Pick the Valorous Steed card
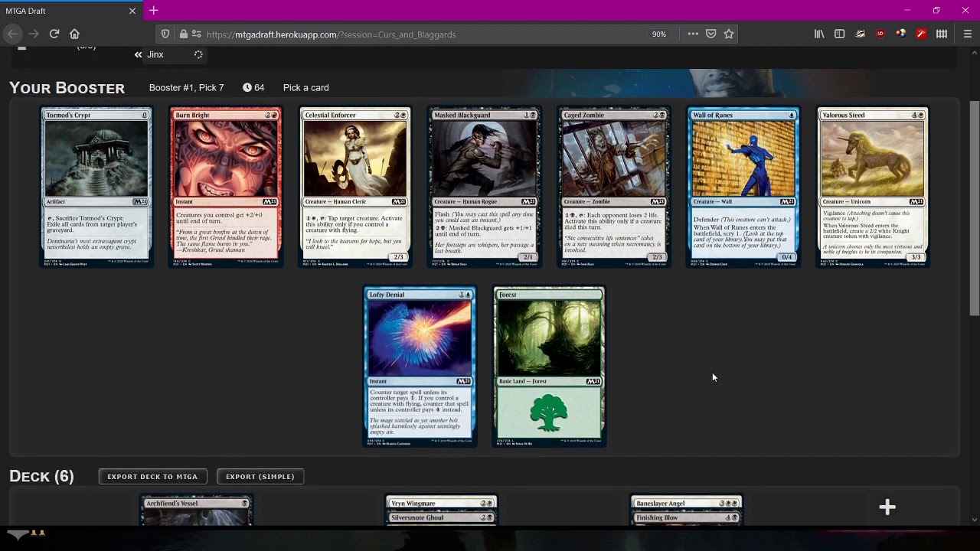This screenshot has height=551, width=980. click(873, 187)
